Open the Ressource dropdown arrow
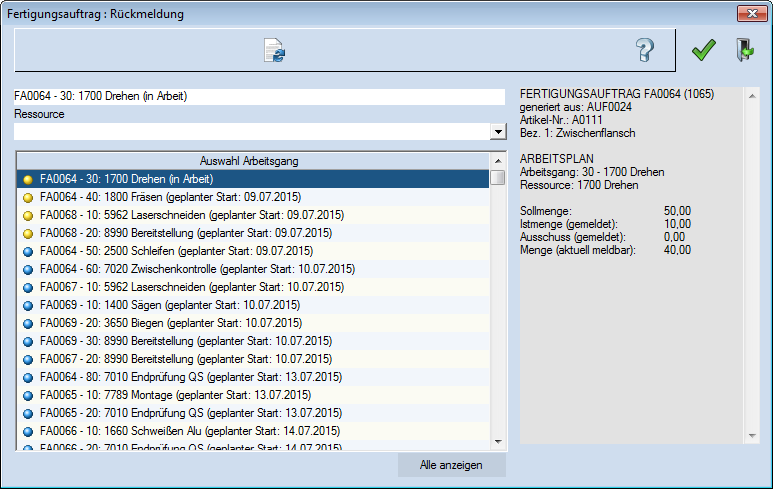773x489 pixels. (498, 131)
